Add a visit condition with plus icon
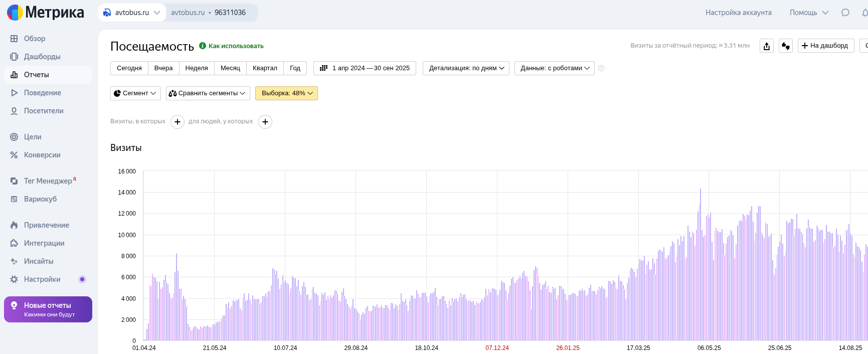The height and width of the screenshot is (354, 868). tap(178, 122)
